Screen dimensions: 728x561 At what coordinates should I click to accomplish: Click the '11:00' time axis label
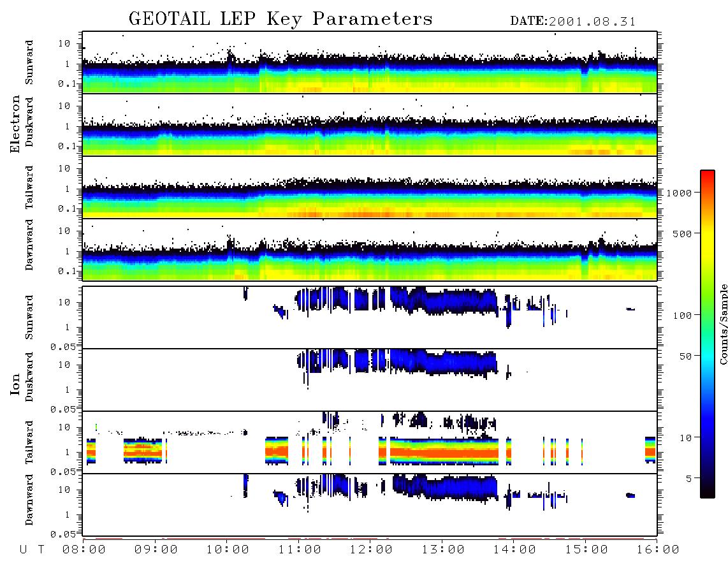click(x=300, y=550)
